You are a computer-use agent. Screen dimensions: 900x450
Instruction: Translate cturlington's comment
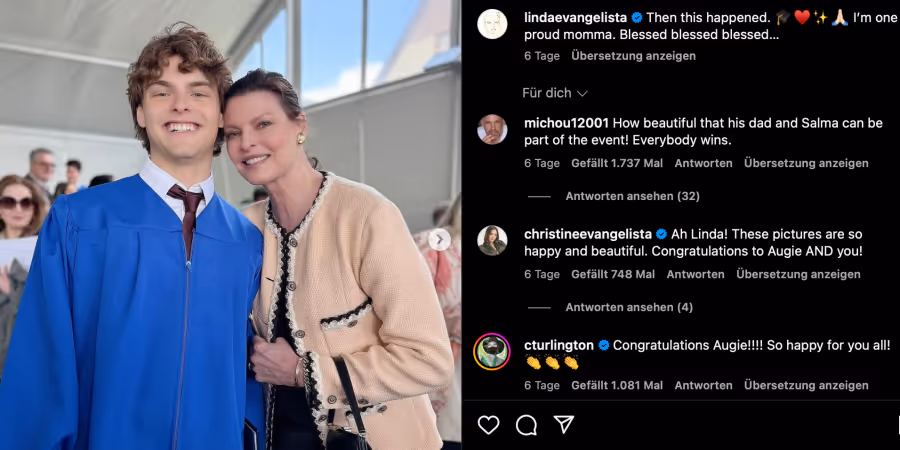[x=806, y=386]
